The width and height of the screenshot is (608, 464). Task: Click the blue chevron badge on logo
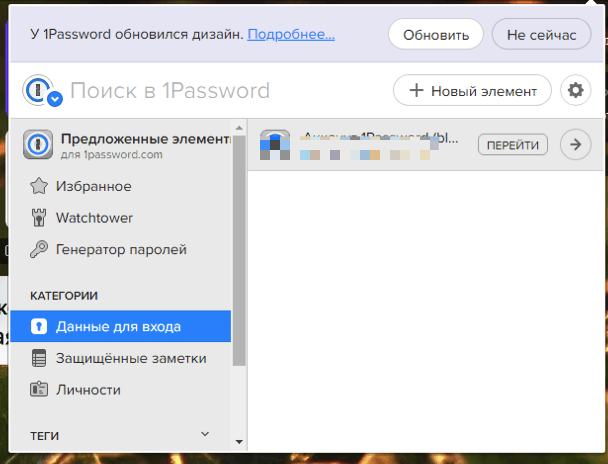point(55,99)
